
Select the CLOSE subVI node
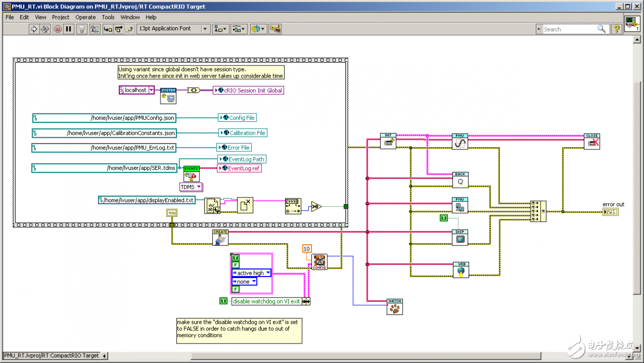coord(592,141)
